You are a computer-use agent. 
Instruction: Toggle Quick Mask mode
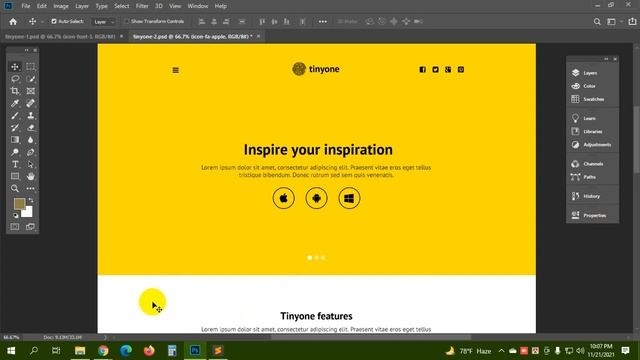pyautogui.click(x=15, y=227)
